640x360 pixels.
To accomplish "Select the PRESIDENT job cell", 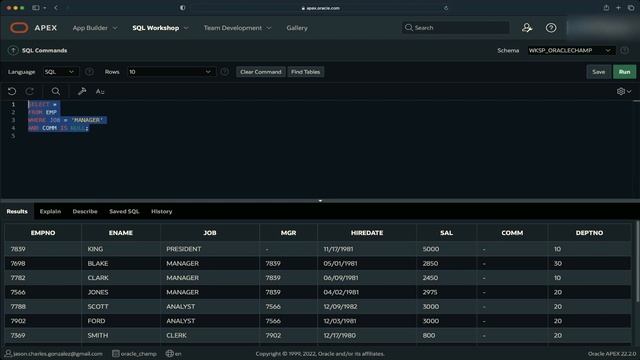I will [210, 249].
